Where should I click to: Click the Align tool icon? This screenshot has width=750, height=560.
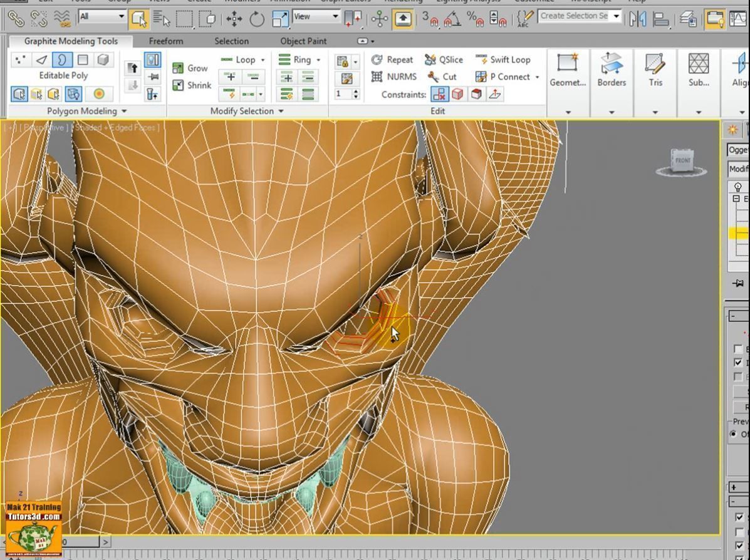tap(661, 19)
